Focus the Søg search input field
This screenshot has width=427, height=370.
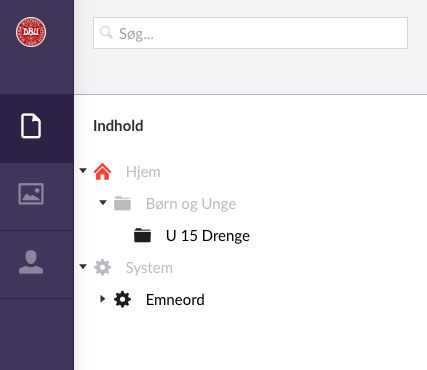250,33
